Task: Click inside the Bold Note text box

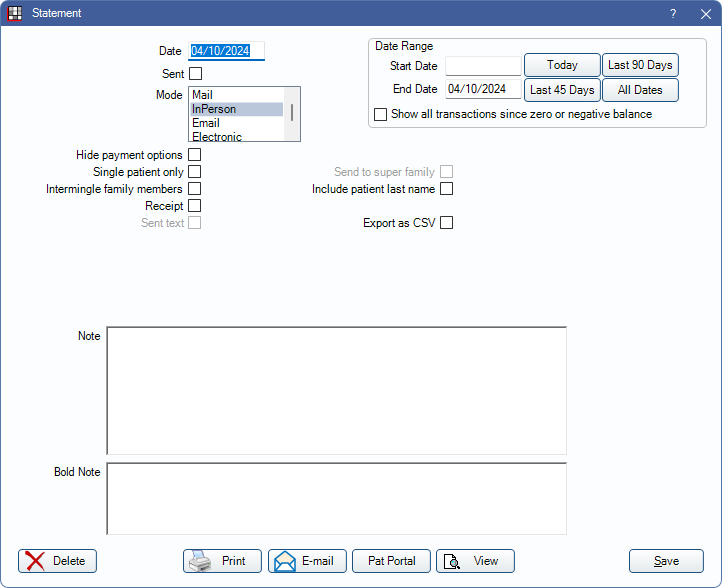Action: coord(336,498)
